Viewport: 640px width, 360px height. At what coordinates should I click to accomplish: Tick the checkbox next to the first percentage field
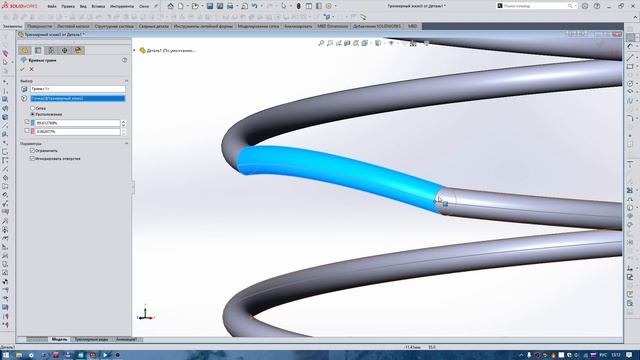click(27, 122)
